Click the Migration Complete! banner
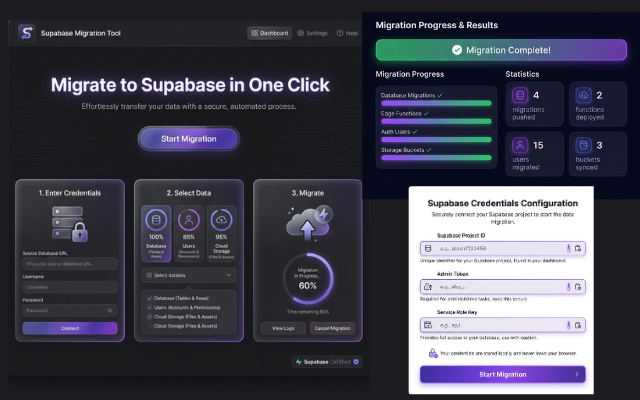 coord(501,50)
